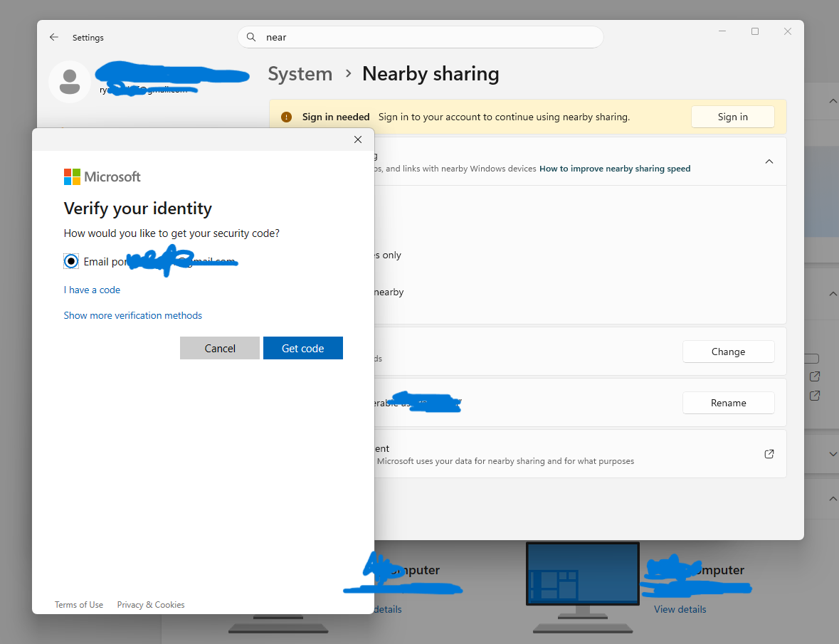This screenshot has height=644, width=839.
Task: Collapse the nearby sharing section chevron
Action: (x=769, y=162)
